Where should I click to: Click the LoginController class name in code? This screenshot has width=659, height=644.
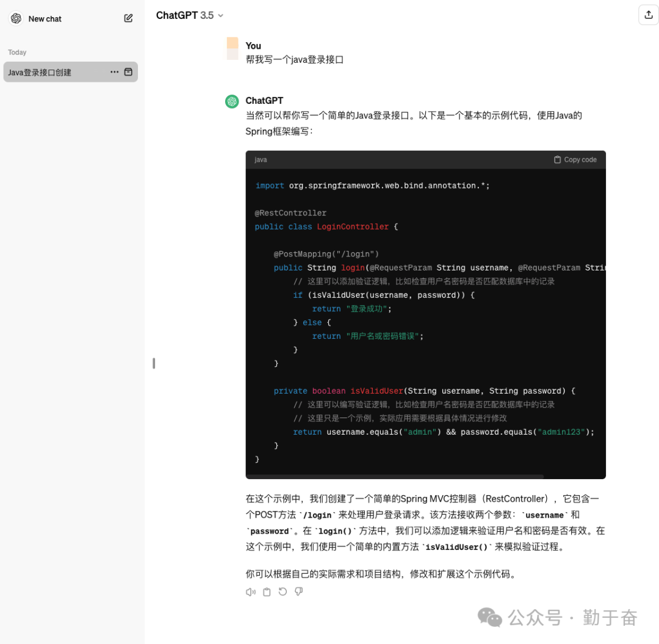353,226
